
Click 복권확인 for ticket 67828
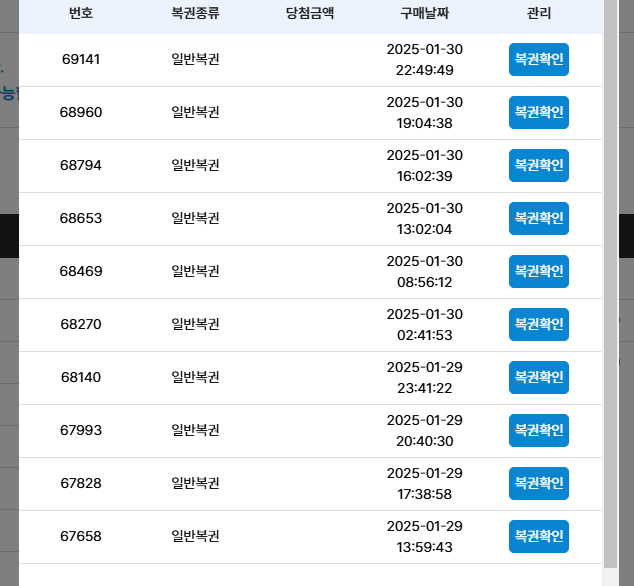539,483
